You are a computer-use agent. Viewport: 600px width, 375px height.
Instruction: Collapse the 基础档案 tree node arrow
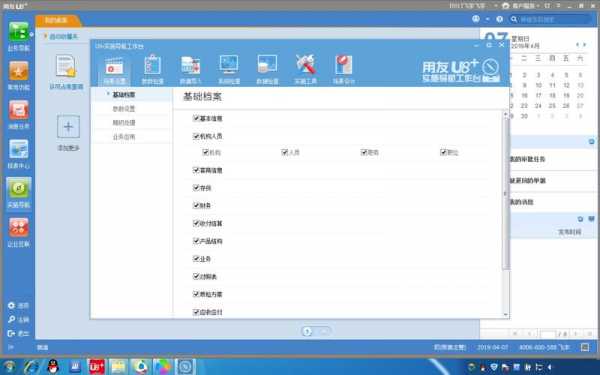click(x=108, y=94)
